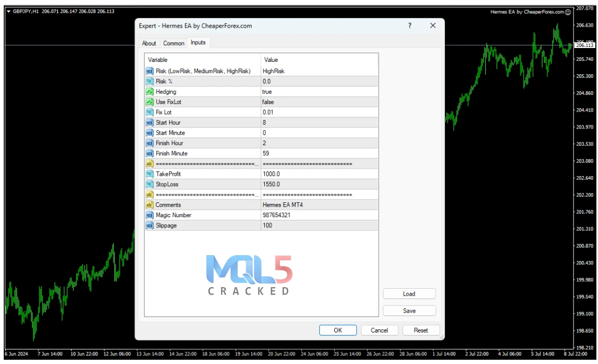Image resolution: width=598 pixels, height=364 pixels.
Task: Edit the Slippage value 100
Action: (x=320, y=226)
